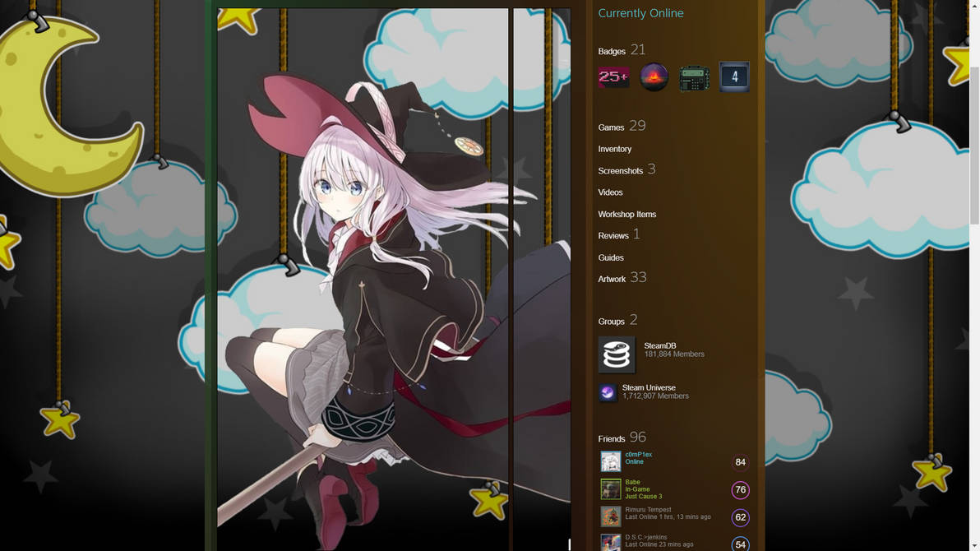
Task: Open the Steam Universe globe icon
Action: point(608,392)
